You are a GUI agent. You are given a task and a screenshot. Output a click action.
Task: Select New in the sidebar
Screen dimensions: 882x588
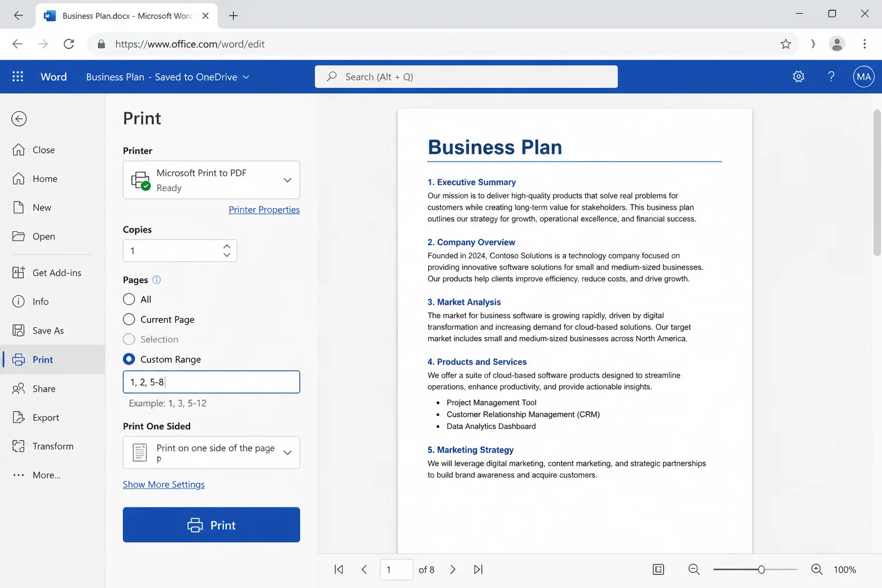click(53, 207)
